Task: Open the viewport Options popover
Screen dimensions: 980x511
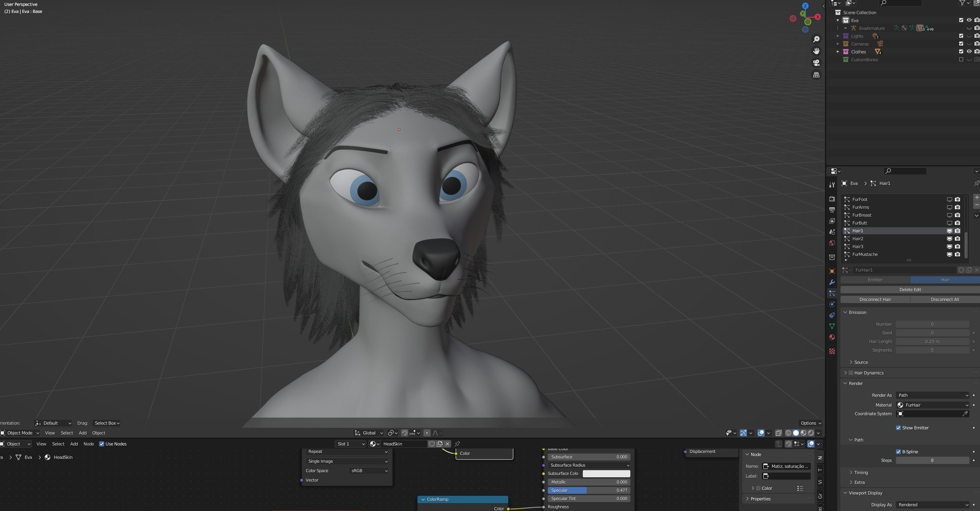Action: pos(811,423)
